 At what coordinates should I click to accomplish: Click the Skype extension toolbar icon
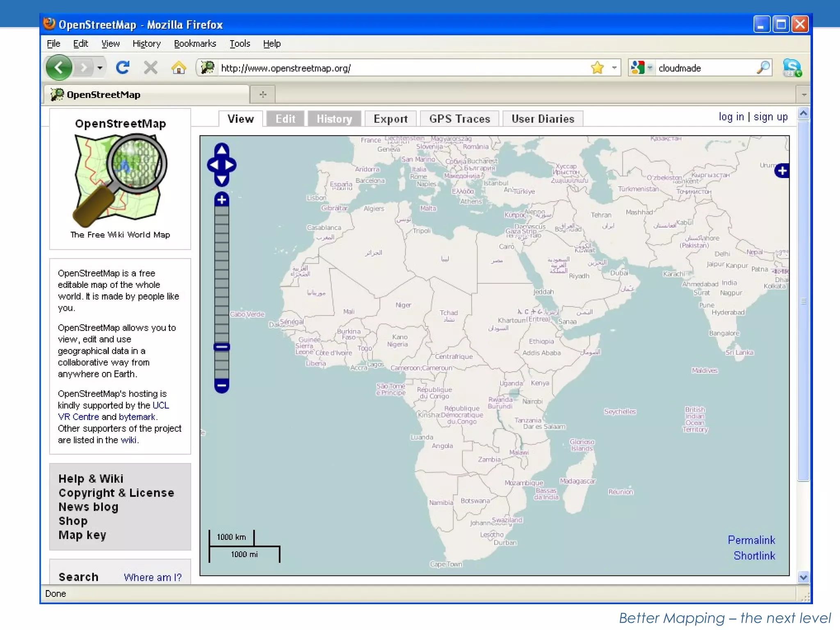792,68
